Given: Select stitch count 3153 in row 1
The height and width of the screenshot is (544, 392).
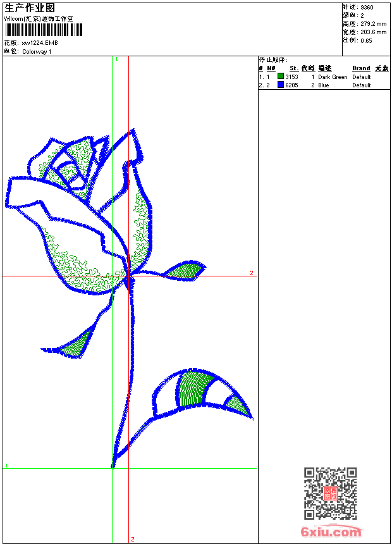Looking at the screenshot, I should click(x=291, y=77).
